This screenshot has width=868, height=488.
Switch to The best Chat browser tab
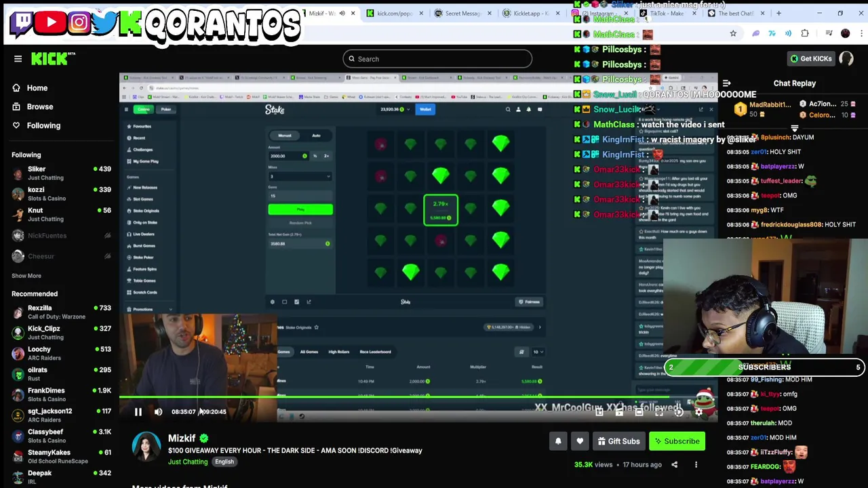(x=736, y=13)
